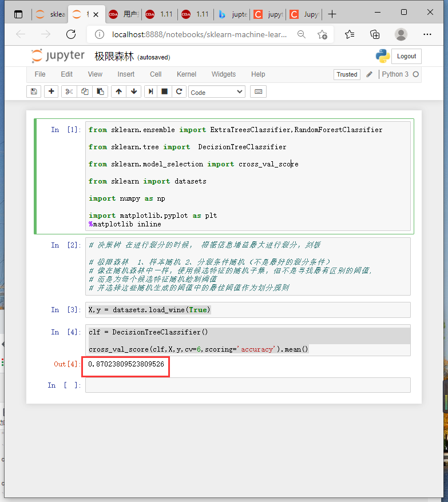Click the output value 0.87023809523809526
Screen dimensions: 448x502
point(126,364)
